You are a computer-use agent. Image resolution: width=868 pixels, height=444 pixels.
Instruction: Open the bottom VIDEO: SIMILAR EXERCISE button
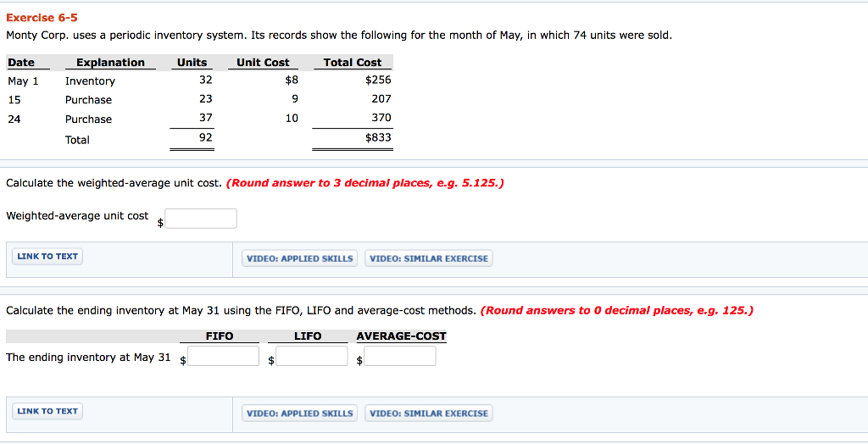tap(428, 413)
